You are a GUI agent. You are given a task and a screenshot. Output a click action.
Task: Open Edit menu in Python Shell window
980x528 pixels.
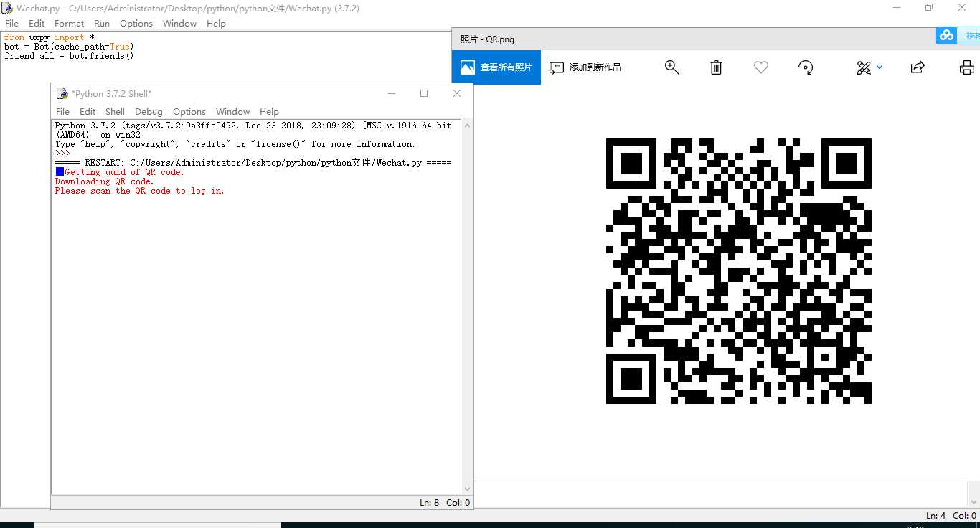tap(88, 112)
